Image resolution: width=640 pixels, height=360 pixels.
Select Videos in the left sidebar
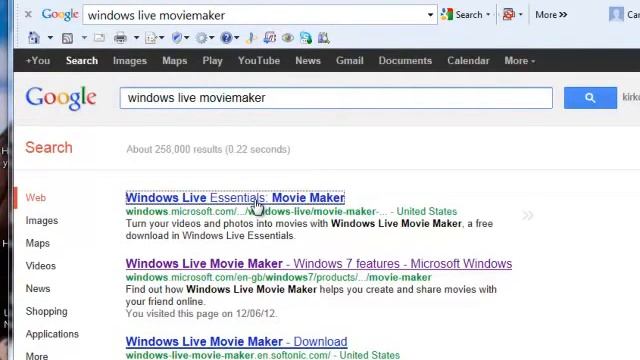click(x=40, y=266)
